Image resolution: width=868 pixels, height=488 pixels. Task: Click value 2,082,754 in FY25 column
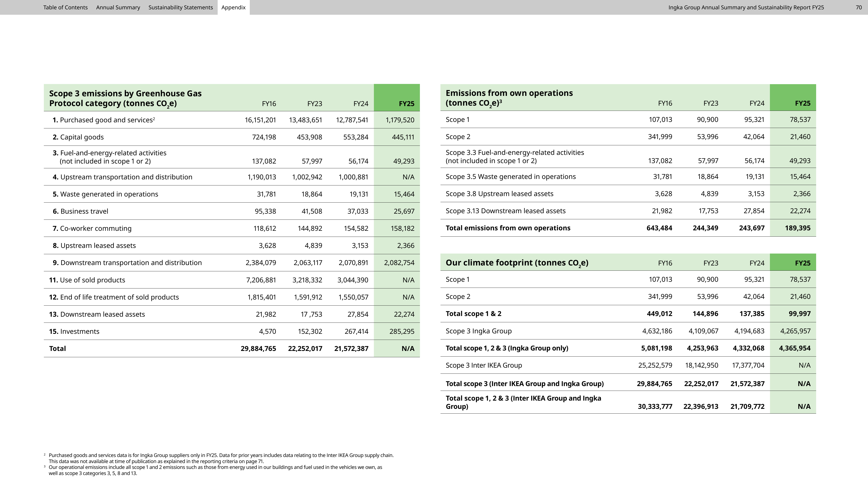tap(399, 263)
